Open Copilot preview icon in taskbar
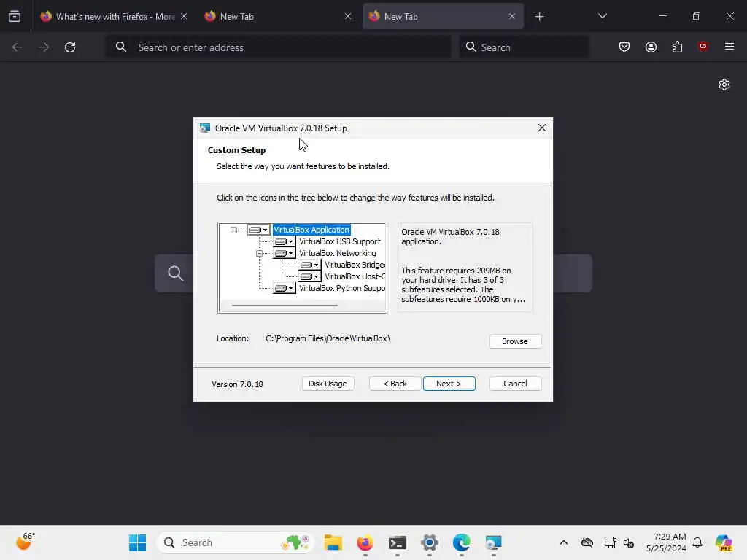Screen dimensions: 747x560 click(724, 542)
